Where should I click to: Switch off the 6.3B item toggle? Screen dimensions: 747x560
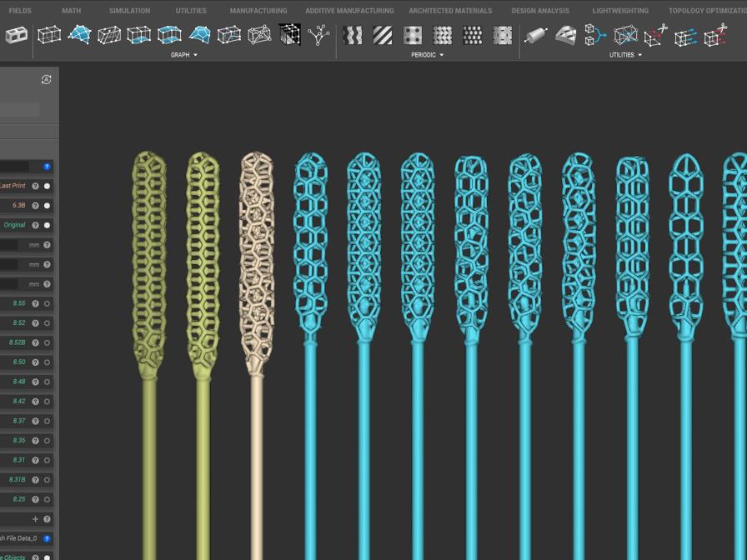[x=46, y=205]
